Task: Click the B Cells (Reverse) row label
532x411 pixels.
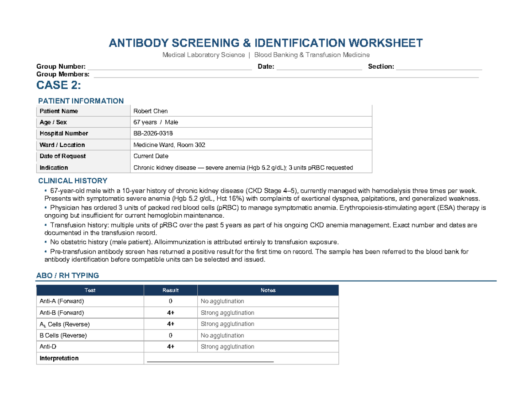Action: click(x=63, y=336)
